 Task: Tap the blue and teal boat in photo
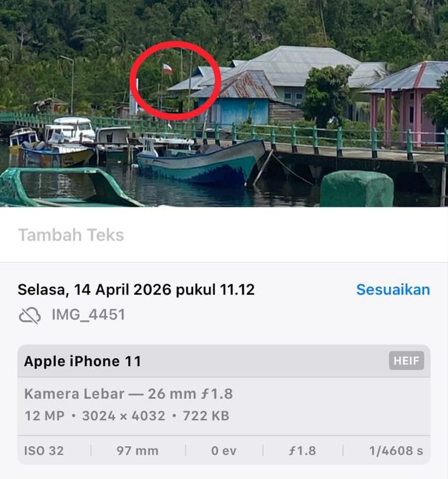[x=201, y=162]
